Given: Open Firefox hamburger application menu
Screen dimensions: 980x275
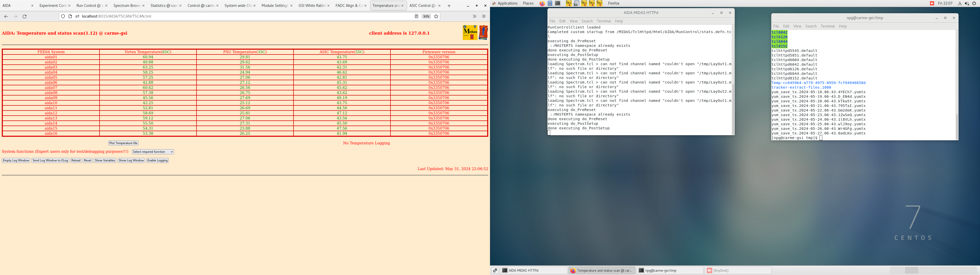Looking at the screenshot, I should click(484, 16).
